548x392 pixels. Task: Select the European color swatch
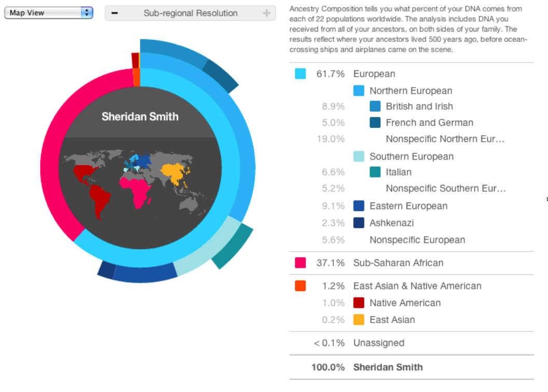(300, 74)
